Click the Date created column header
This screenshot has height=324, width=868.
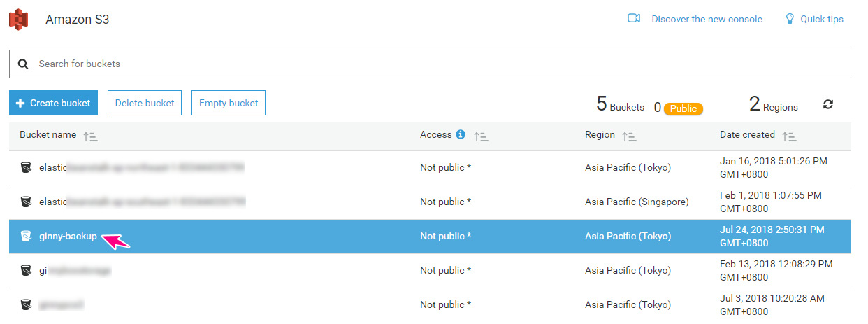[x=747, y=134]
